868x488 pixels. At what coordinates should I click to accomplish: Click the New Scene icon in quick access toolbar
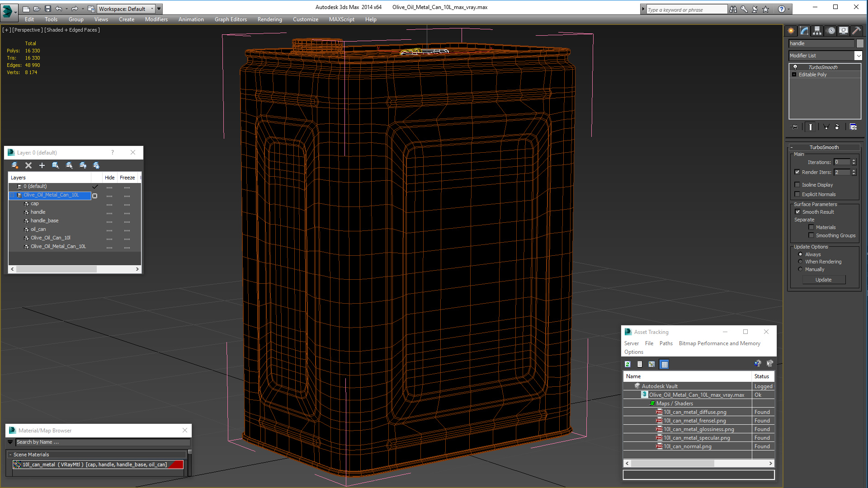click(26, 9)
